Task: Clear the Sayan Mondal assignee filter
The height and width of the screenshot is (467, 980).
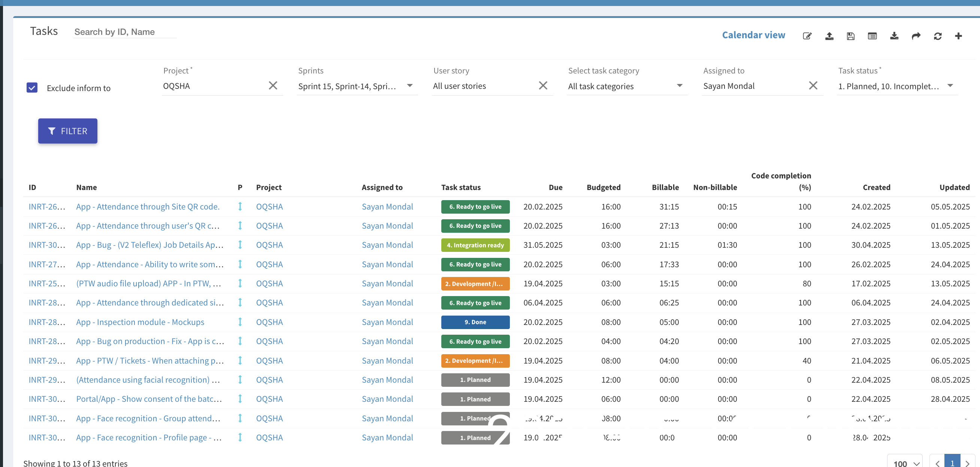Action: [x=813, y=85]
